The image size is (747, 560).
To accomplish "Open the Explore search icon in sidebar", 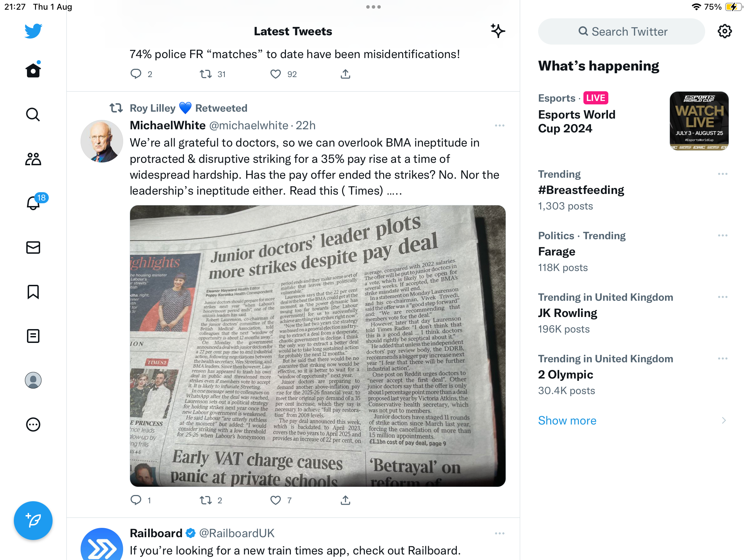I will tap(33, 114).
